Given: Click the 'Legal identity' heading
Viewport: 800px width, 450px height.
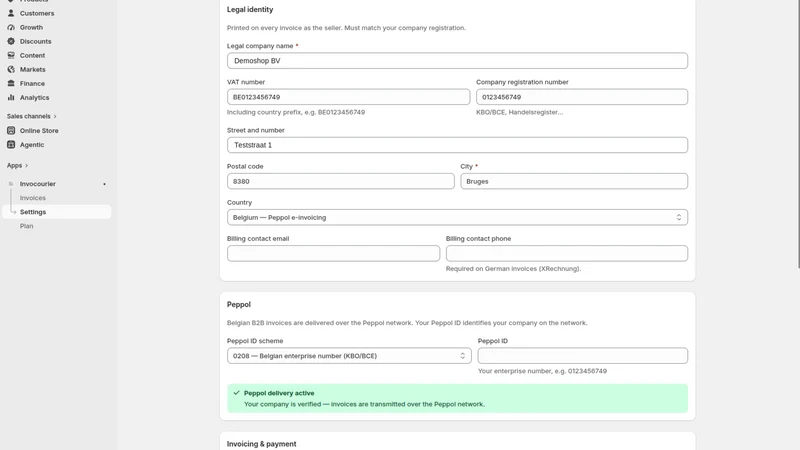Looking at the screenshot, I should [x=250, y=10].
